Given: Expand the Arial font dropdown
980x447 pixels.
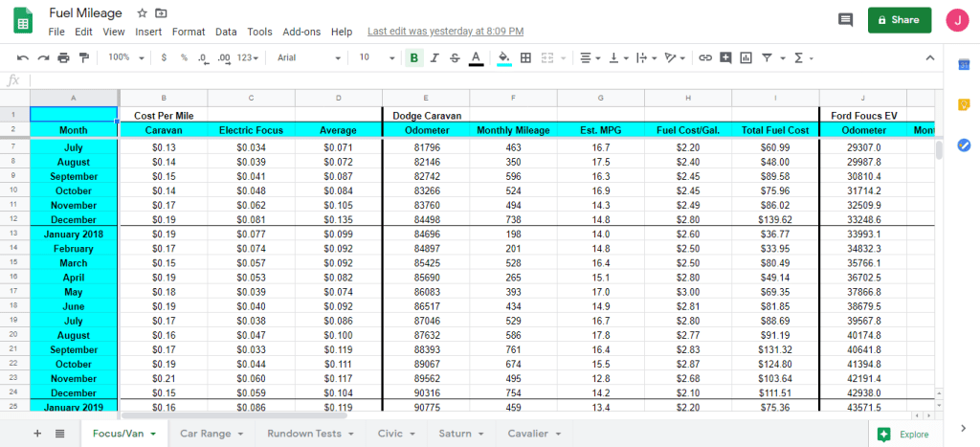Looking at the screenshot, I should click(308, 57).
